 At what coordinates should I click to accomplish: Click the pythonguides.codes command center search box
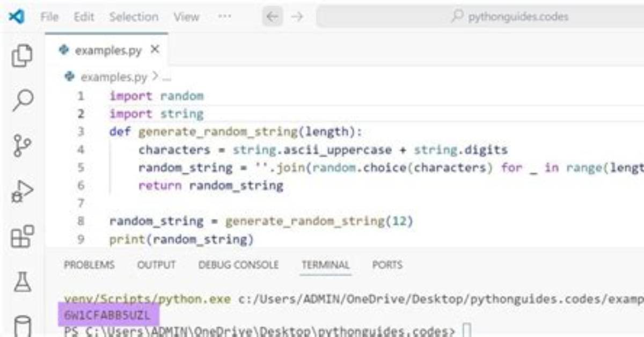coord(480,17)
